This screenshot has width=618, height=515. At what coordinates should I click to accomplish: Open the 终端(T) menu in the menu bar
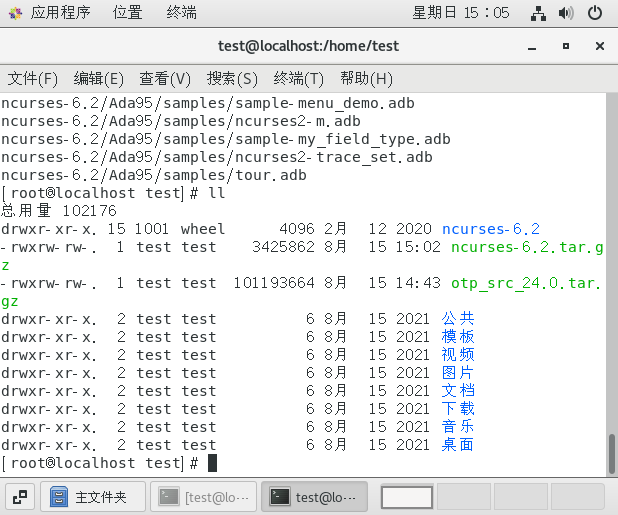click(298, 78)
